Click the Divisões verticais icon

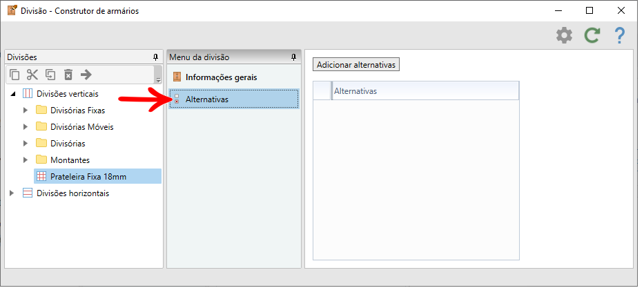pyautogui.click(x=28, y=94)
